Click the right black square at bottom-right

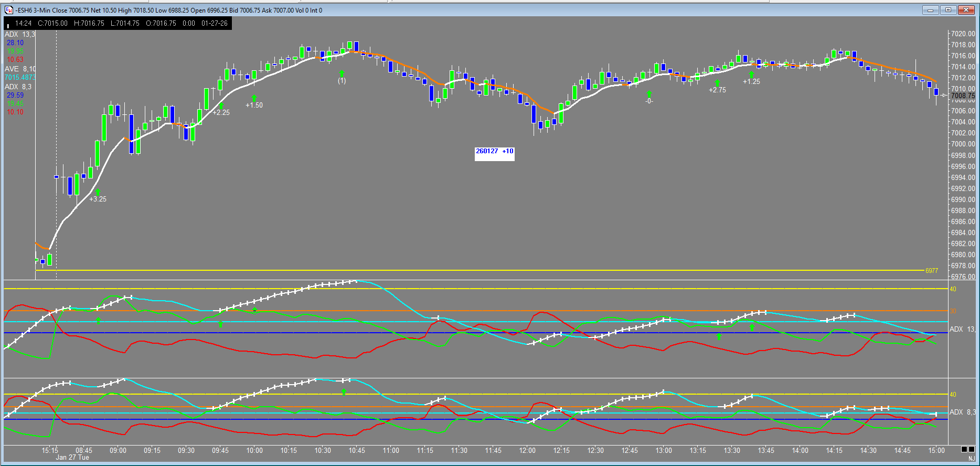pyautogui.click(x=972, y=449)
